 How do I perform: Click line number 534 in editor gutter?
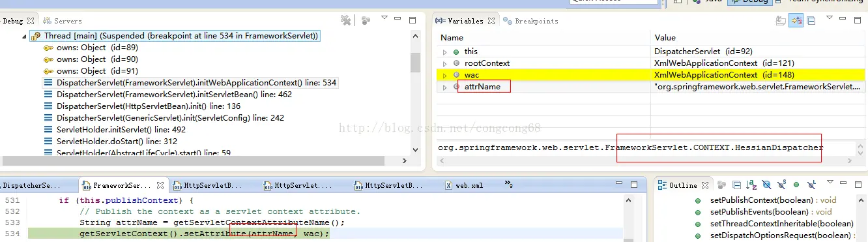(x=12, y=234)
